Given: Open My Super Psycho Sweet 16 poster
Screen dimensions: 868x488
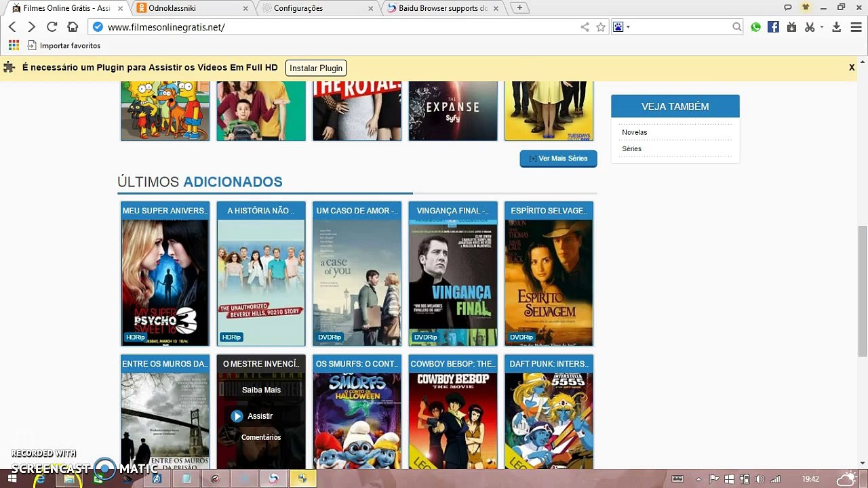Looking at the screenshot, I should click(x=165, y=282).
